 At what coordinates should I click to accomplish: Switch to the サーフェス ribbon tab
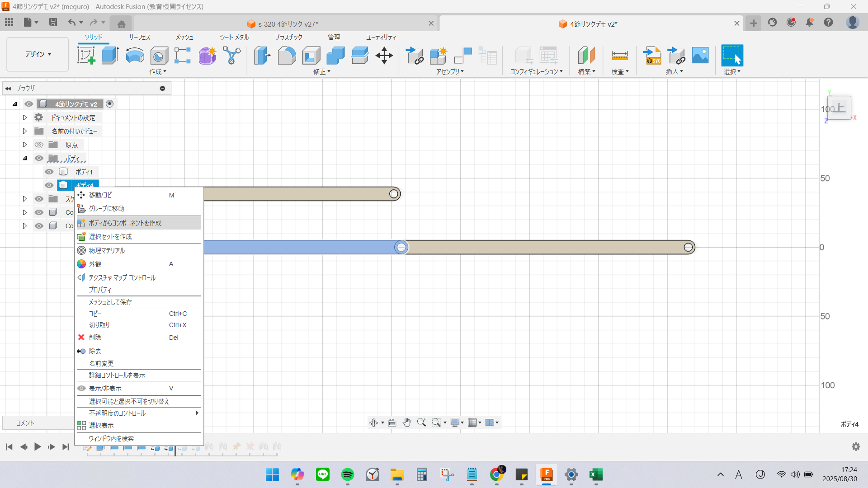(x=139, y=38)
